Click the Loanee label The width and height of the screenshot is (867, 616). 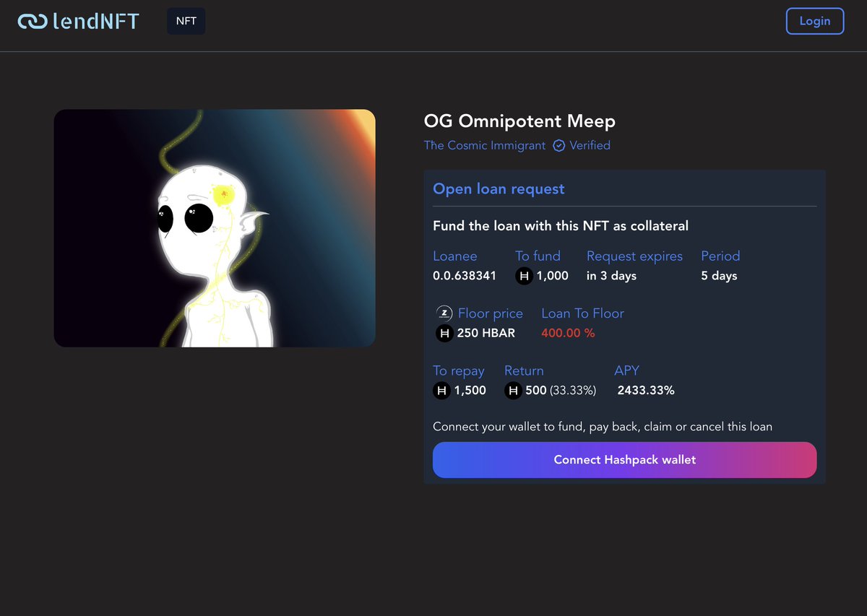(455, 256)
